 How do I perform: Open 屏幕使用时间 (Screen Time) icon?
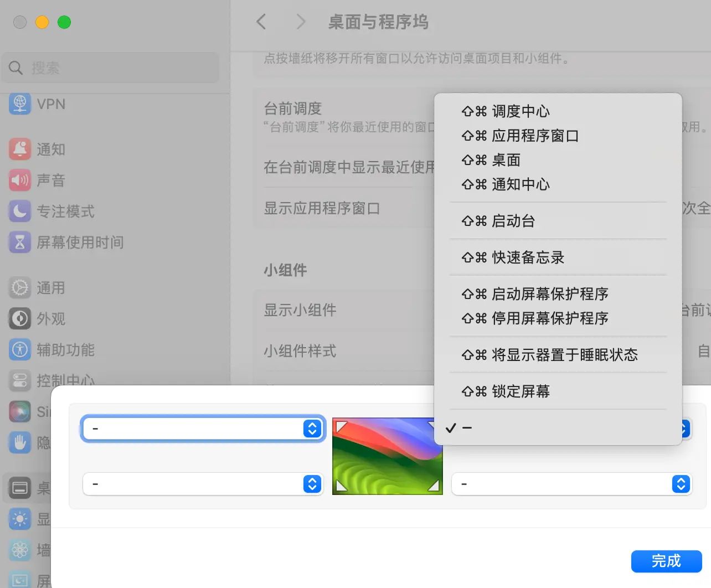(19, 242)
